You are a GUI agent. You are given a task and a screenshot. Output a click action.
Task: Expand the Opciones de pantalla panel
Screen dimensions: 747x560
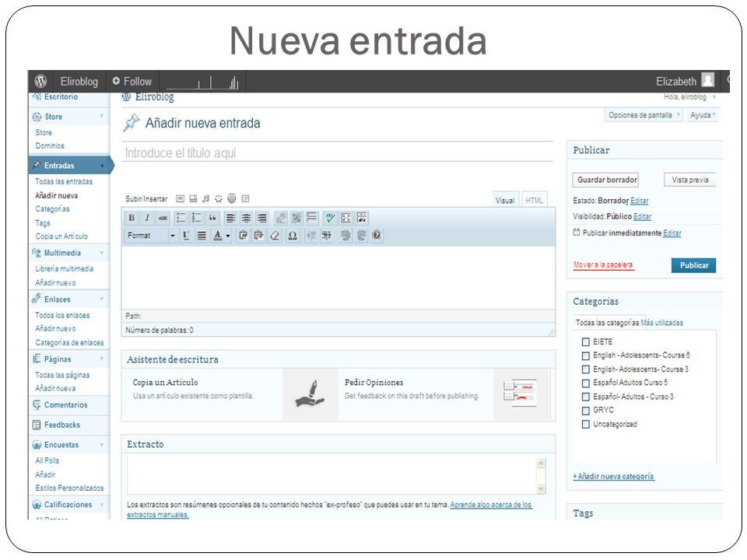(x=644, y=115)
